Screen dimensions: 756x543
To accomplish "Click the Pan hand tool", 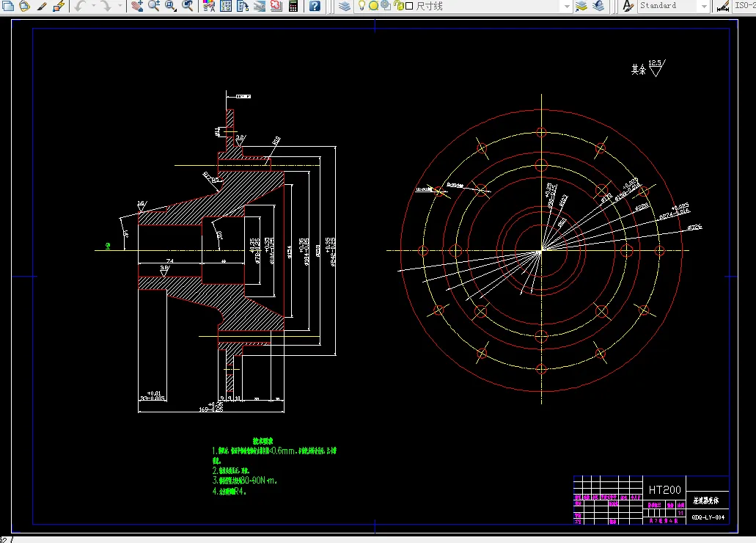I will point(137,6).
